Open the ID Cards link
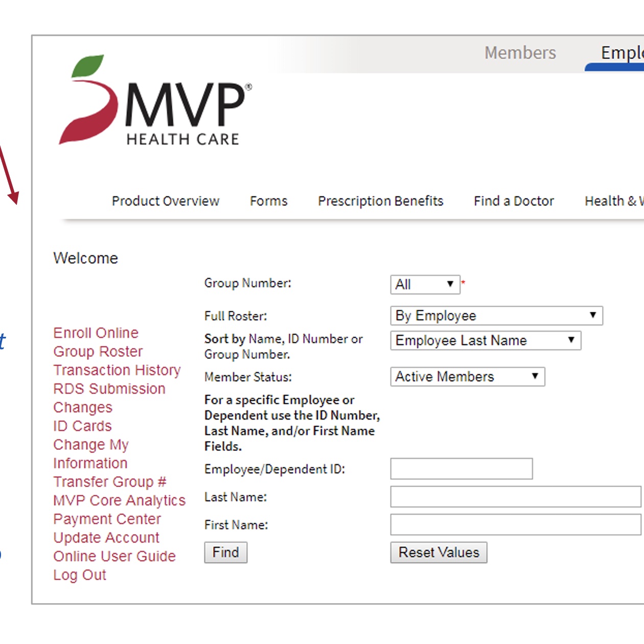The height and width of the screenshot is (644, 644). 82,426
